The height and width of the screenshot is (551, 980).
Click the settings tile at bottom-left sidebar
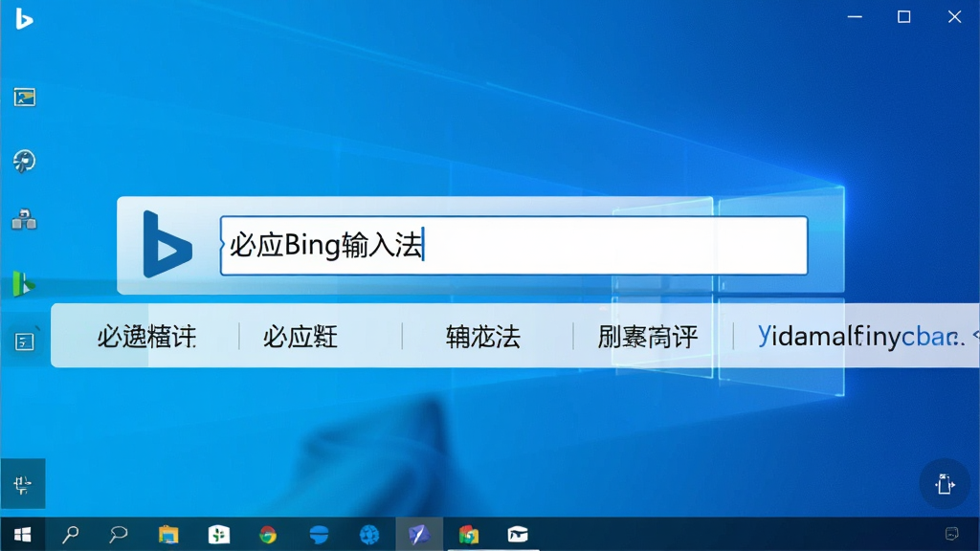tap(23, 484)
